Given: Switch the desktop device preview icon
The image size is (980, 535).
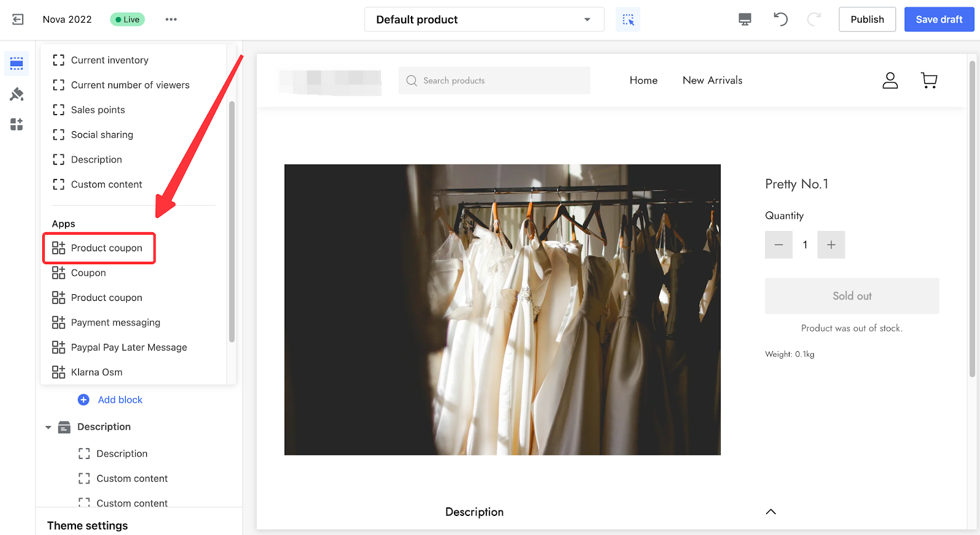Looking at the screenshot, I should 745,20.
